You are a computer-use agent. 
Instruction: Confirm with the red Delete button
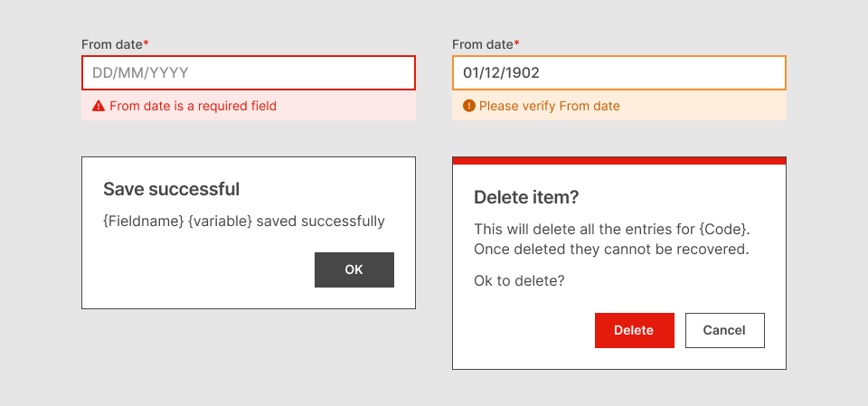(634, 330)
